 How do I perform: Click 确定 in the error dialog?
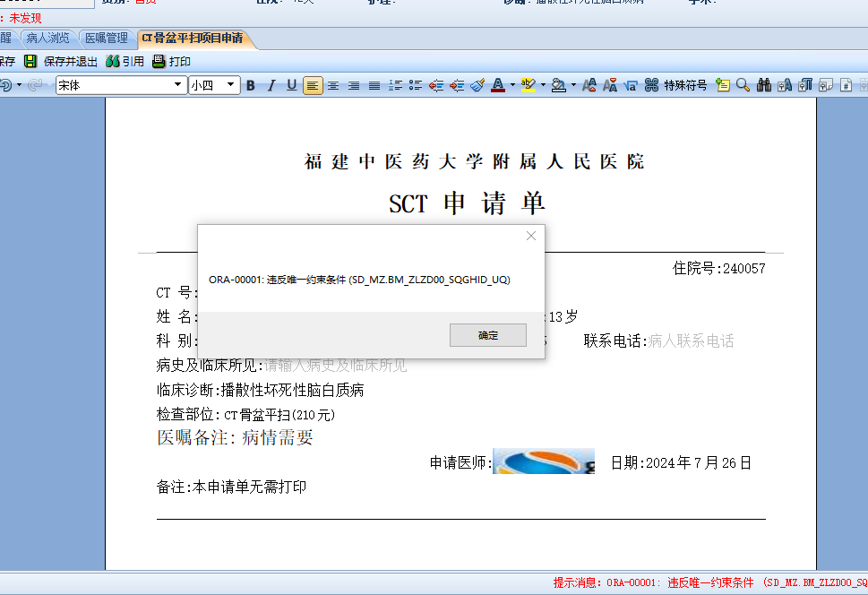tap(487, 335)
